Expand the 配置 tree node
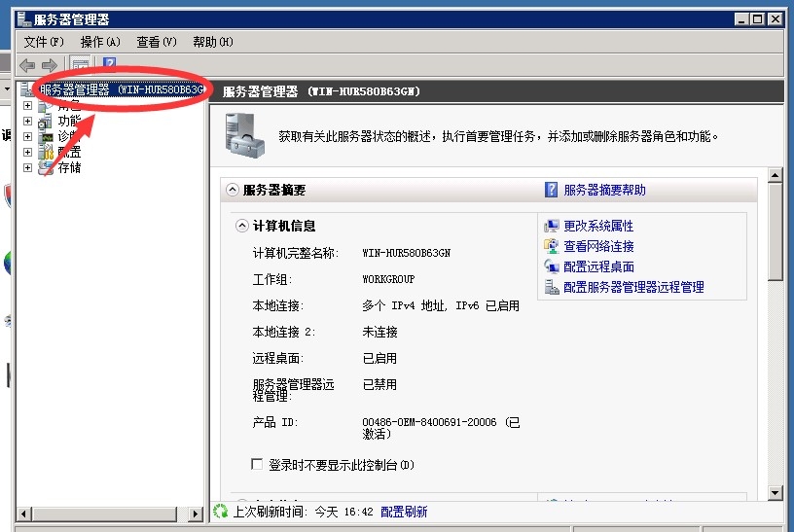This screenshot has height=532, width=794. pos(28,152)
